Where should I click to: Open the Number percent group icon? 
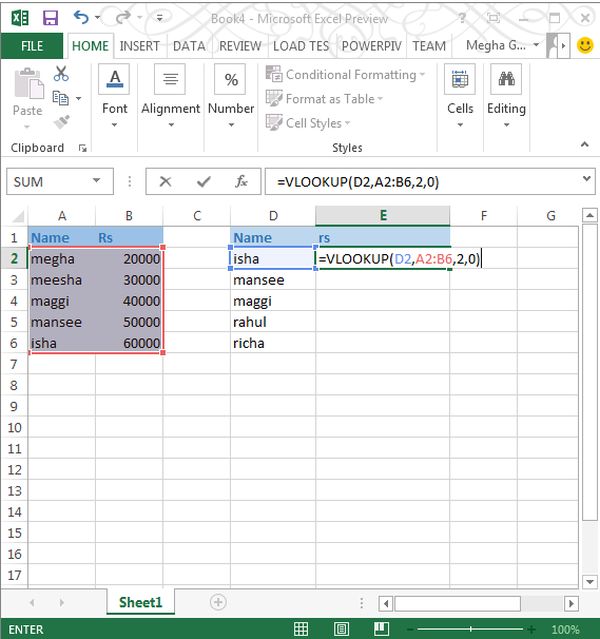coord(231,79)
